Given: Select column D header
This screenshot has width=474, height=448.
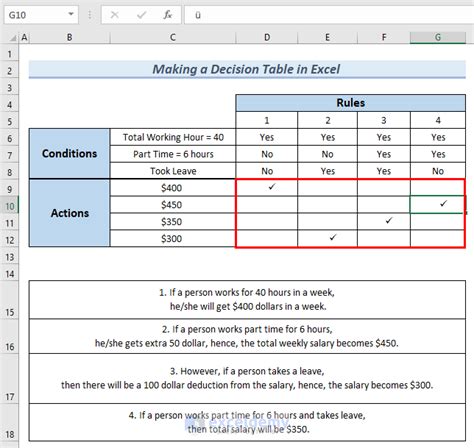Looking at the screenshot, I should coord(267,38).
